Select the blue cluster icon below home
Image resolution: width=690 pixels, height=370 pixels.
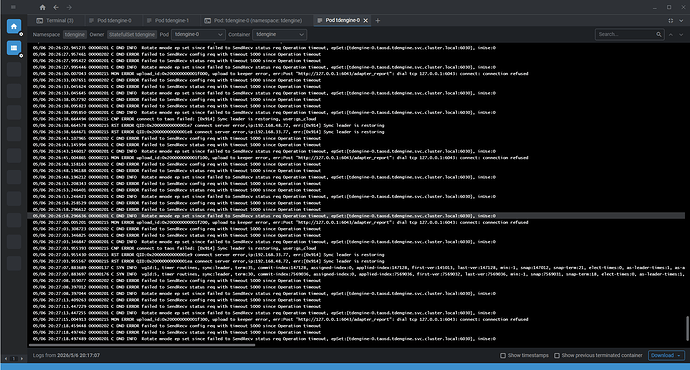[x=14, y=48]
